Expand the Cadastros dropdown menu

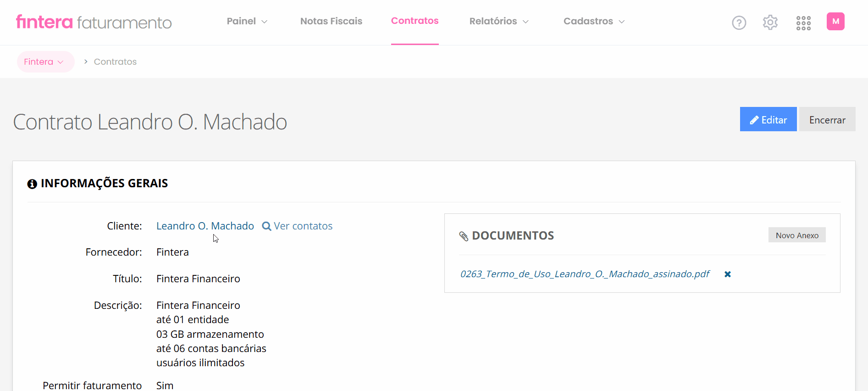594,21
